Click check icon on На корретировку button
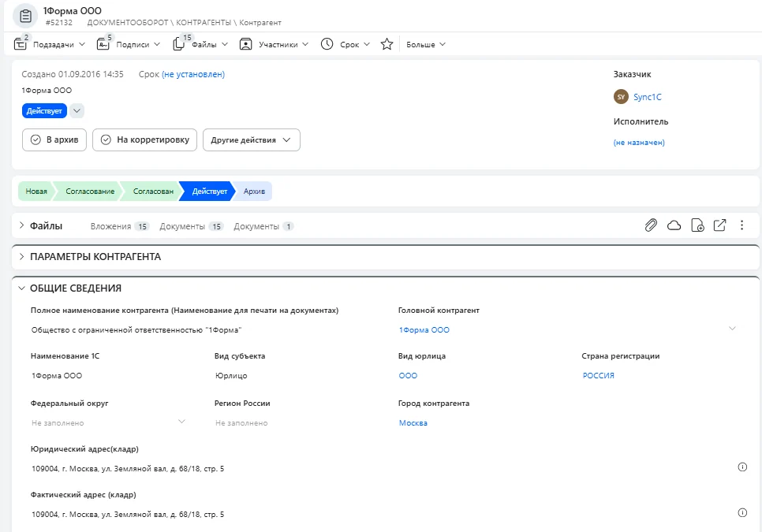This screenshot has height=532, width=762. tap(106, 140)
